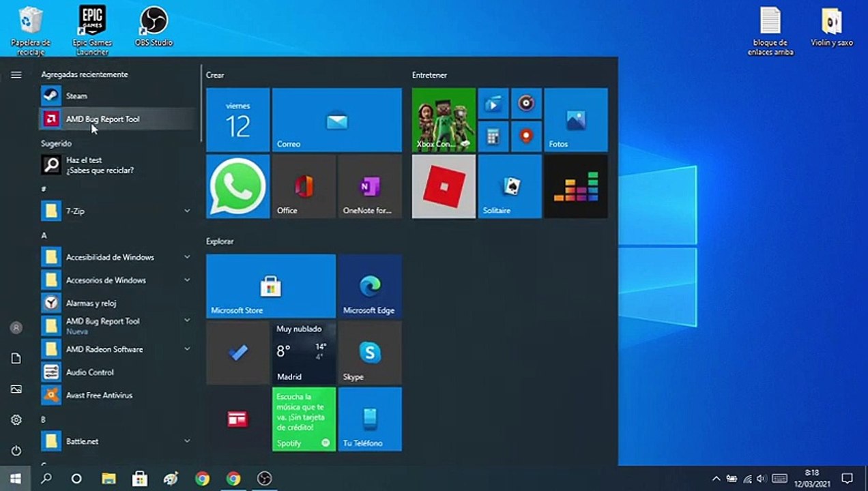This screenshot has height=491, width=868.
Task: Open the To Do checkmark tile
Action: (237, 353)
